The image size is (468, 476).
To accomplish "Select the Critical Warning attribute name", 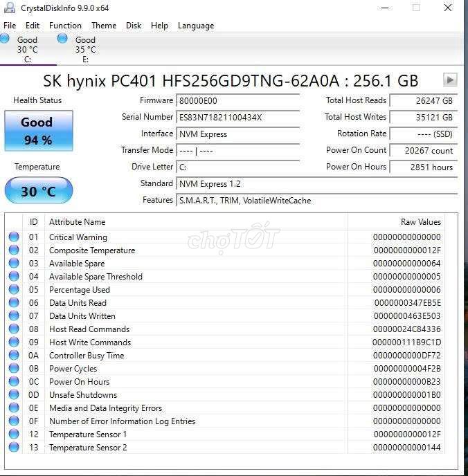I will pos(78,237).
